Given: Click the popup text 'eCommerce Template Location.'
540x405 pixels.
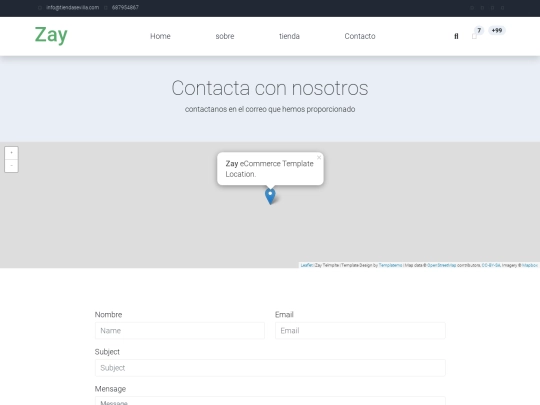Looking at the screenshot, I should (270, 169).
